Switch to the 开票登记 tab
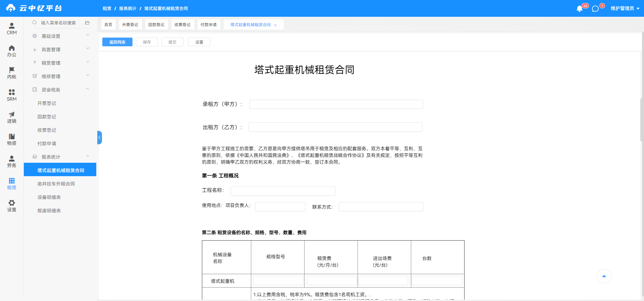The height and width of the screenshot is (301, 644). click(130, 24)
